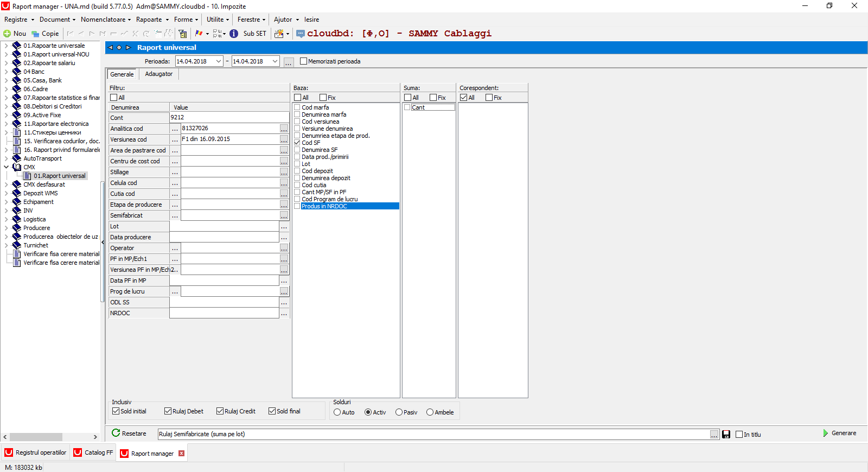Image resolution: width=868 pixels, height=472 pixels.
Task: Expand the Producere tree node
Action: coord(7,228)
